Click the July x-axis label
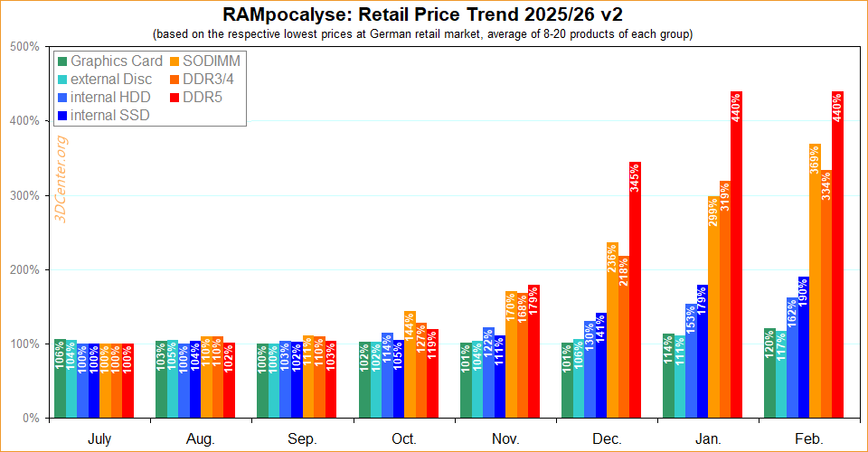This screenshot has width=868, height=452. click(99, 439)
